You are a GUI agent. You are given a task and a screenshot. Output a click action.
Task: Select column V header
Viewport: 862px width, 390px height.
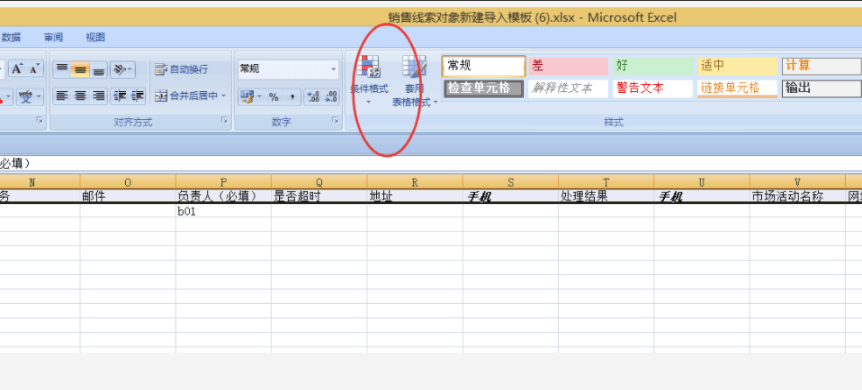click(x=797, y=183)
